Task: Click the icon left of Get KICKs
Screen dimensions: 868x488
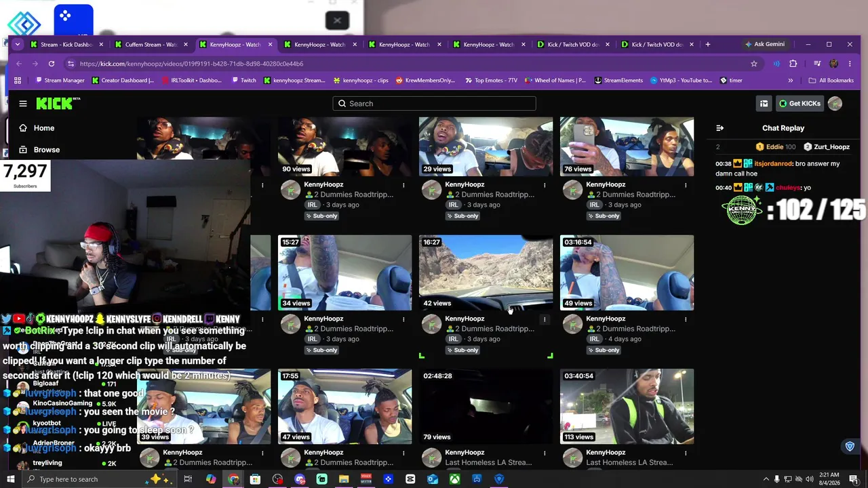Action: pyautogui.click(x=764, y=104)
